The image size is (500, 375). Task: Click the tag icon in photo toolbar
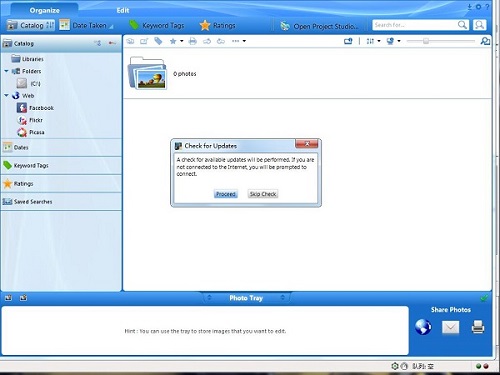[158, 41]
